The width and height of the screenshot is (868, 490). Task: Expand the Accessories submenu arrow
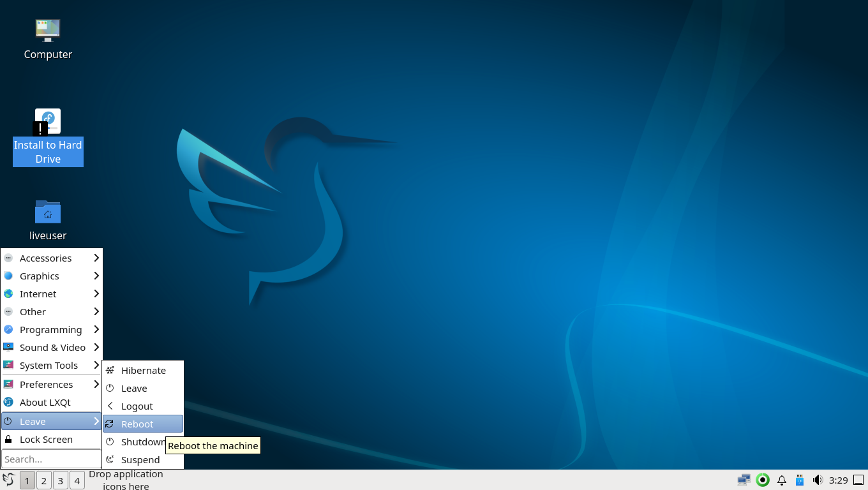[96, 258]
